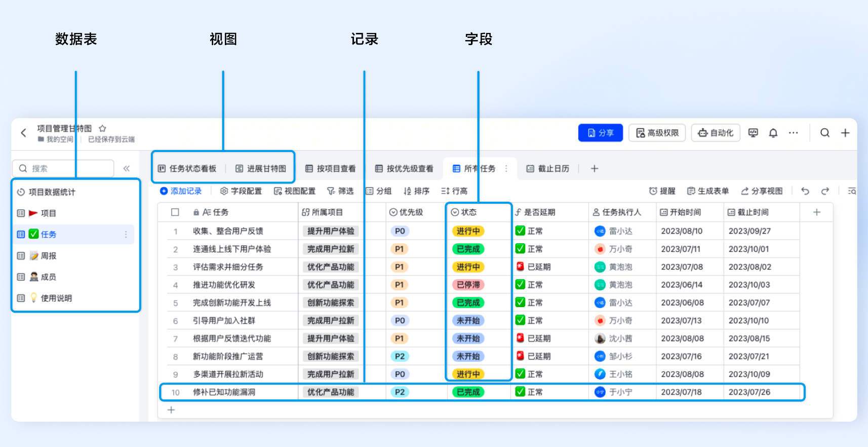Screen dimensions: 868x447
Task: Open the presentation mode icon
Action: 753,133
